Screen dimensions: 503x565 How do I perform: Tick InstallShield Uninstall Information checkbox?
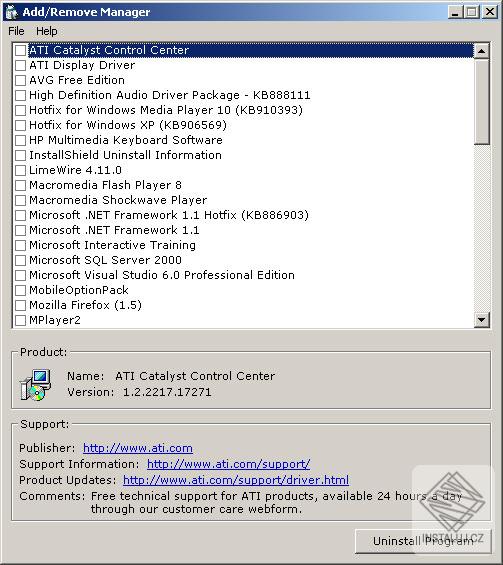[21, 155]
